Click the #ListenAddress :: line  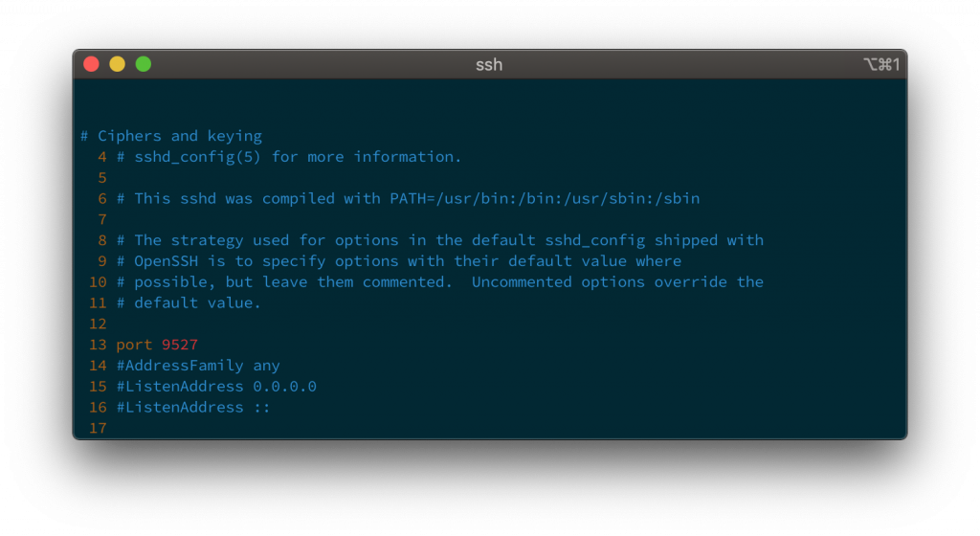pos(193,408)
